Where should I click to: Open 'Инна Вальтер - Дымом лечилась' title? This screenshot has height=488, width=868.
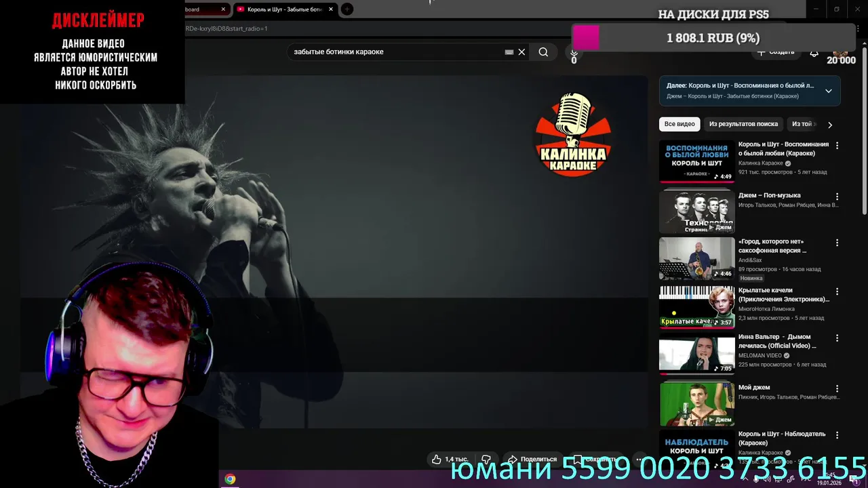click(x=777, y=341)
